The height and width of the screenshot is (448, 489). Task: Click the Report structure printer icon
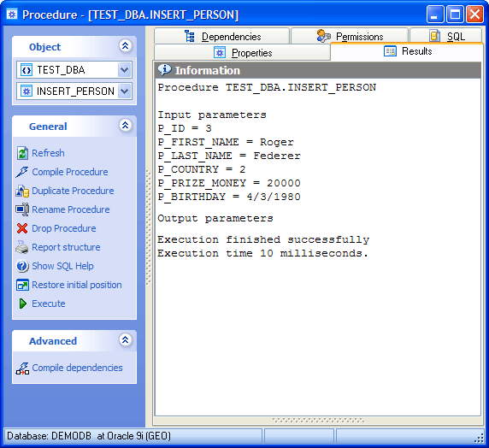click(22, 247)
